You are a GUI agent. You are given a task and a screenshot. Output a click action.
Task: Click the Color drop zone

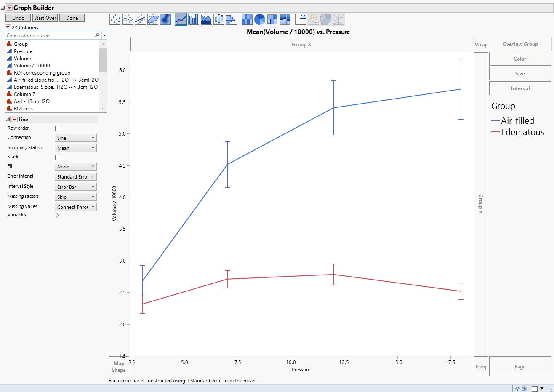[520, 59]
